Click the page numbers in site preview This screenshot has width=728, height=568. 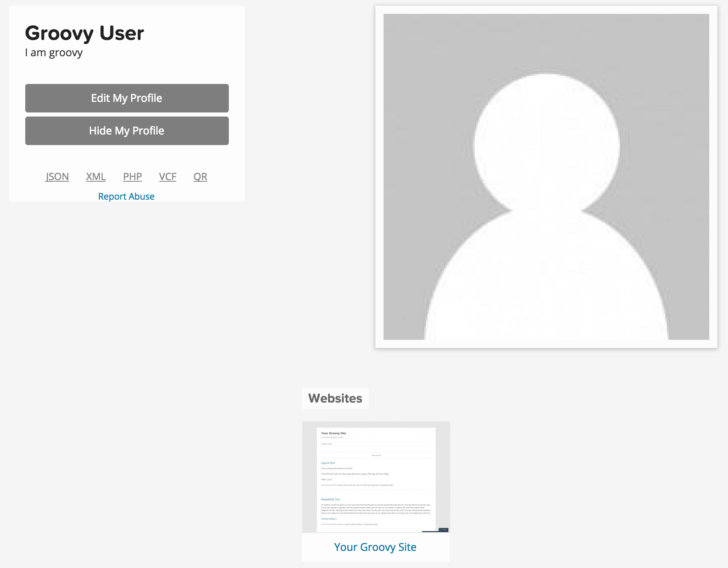tap(329, 480)
